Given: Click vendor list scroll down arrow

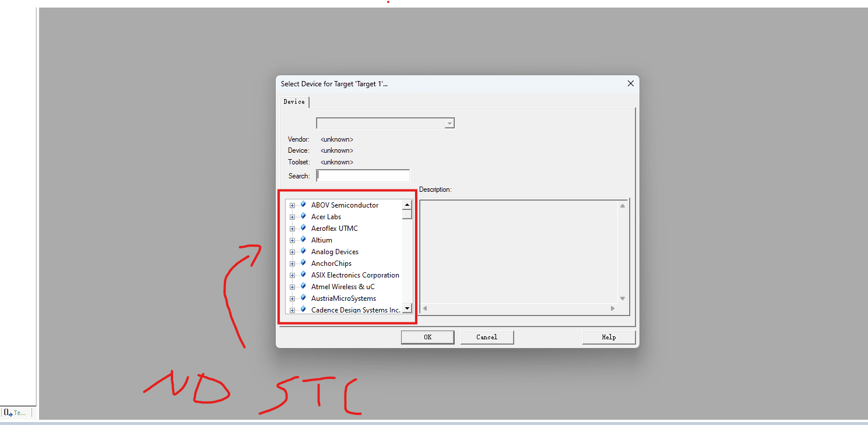Looking at the screenshot, I should coord(407,308).
